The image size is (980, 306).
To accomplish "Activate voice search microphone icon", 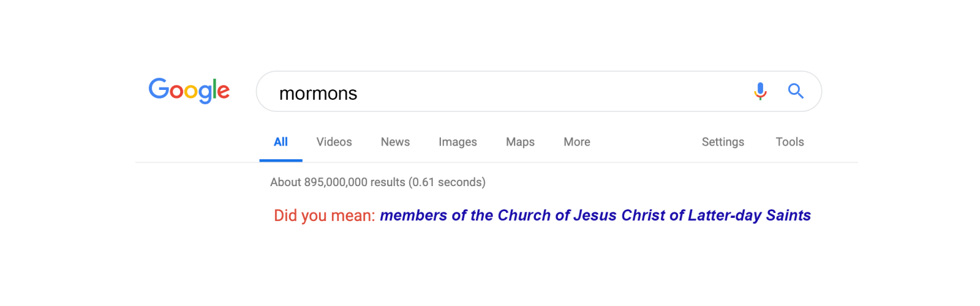I will [x=760, y=91].
